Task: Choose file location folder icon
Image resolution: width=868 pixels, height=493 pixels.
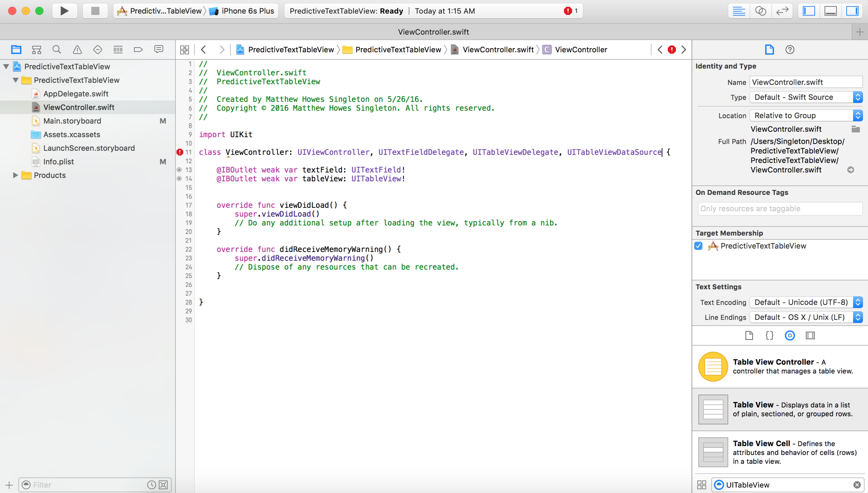Action: click(856, 129)
